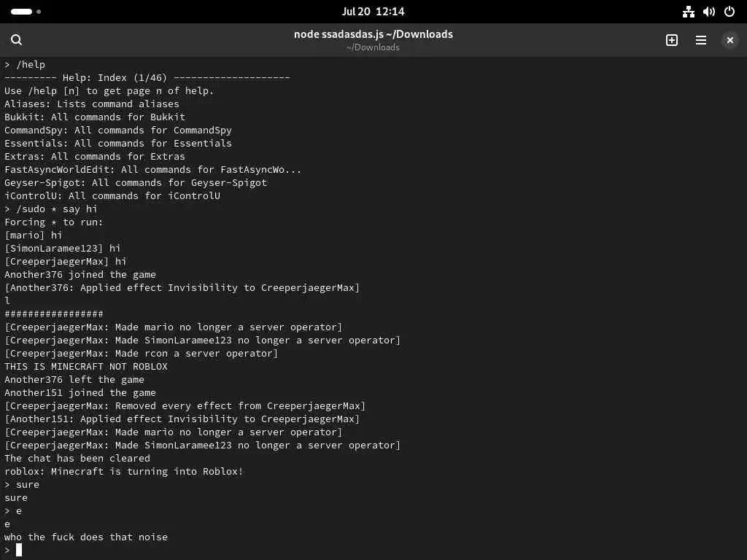Image resolution: width=747 pixels, height=560 pixels.
Task: Click the '/sudo * say hi' line
Action: pyautogui.click(x=51, y=209)
